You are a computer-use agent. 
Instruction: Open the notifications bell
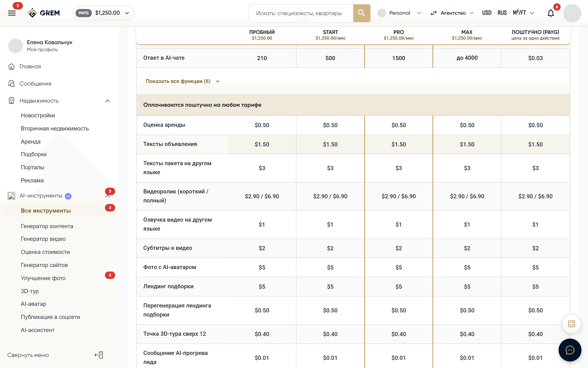(551, 13)
